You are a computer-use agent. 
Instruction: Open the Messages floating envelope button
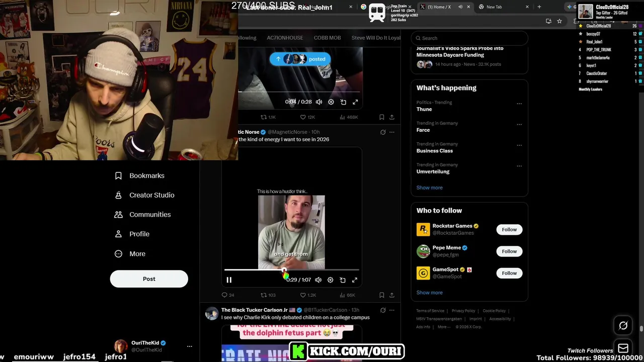pyautogui.click(x=623, y=348)
